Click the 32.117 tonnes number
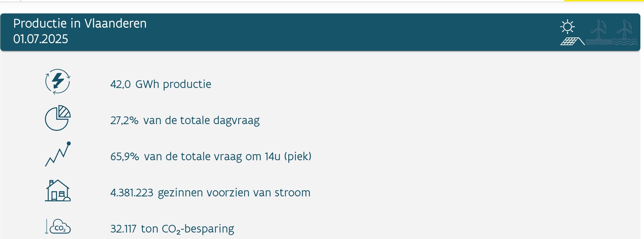This screenshot has height=239, width=644. 123,229
